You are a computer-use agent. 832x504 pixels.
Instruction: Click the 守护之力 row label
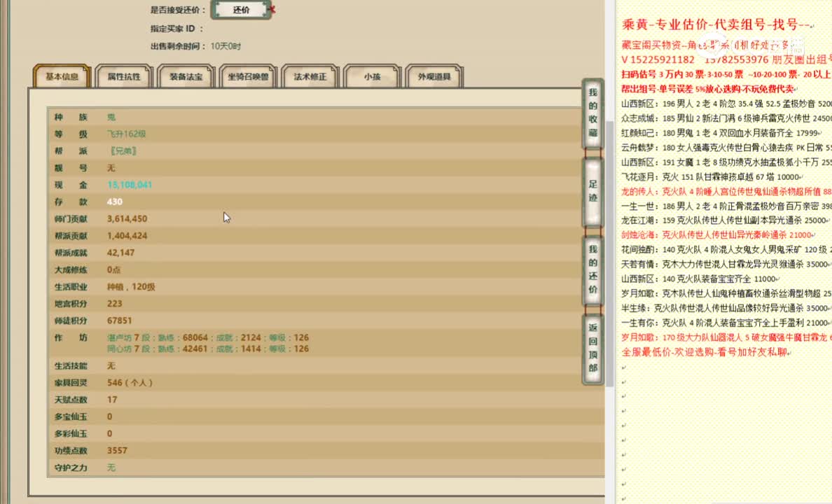click(71, 468)
